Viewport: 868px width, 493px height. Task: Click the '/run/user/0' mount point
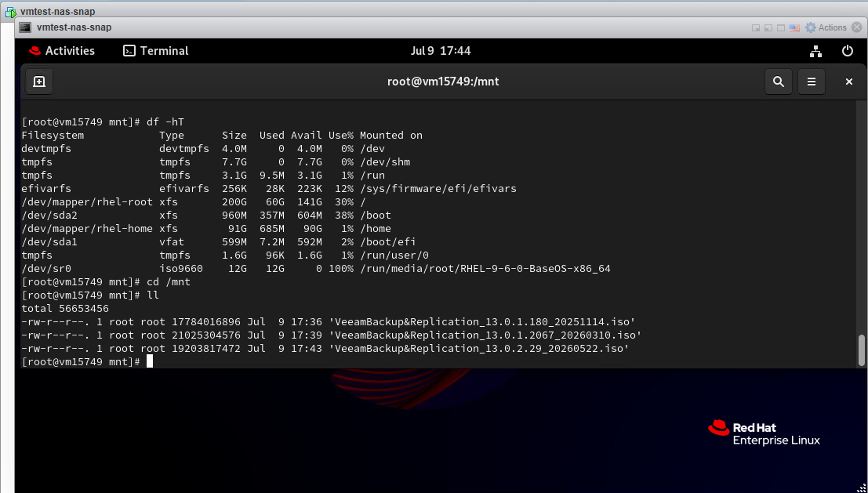tap(394, 255)
